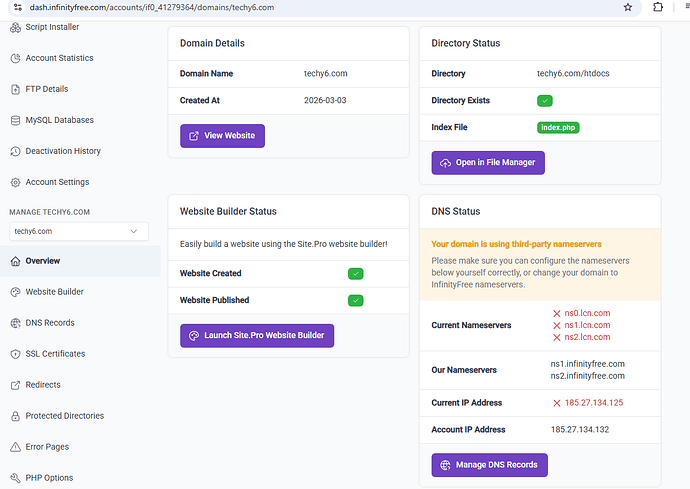Open the FTP Details menu item

point(47,89)
